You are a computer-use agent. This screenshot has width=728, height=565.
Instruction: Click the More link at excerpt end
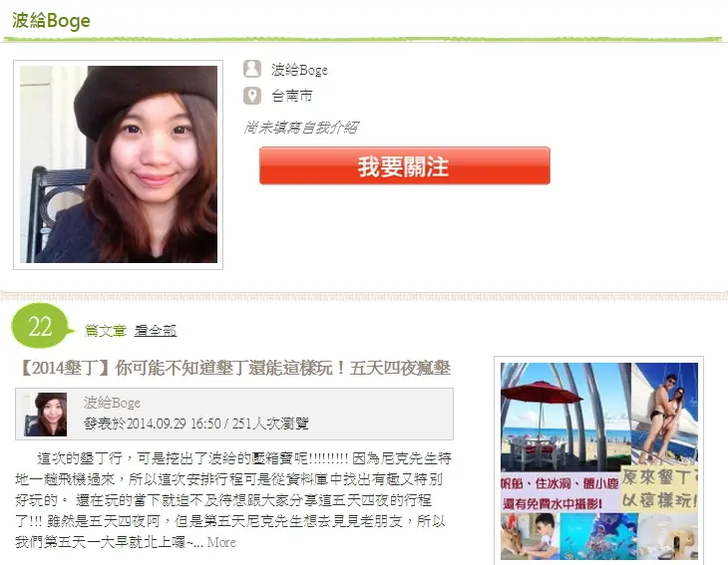[x=221, y=542]
